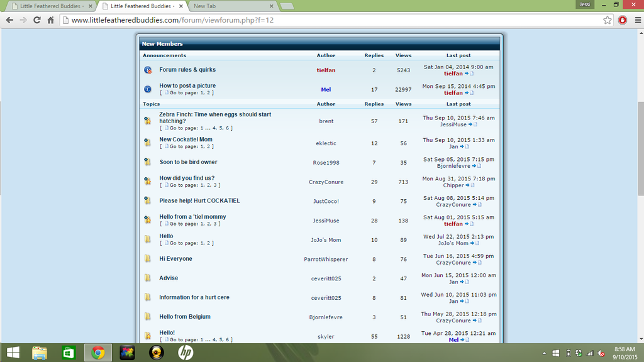Click the browser reload button

(37, 20)
